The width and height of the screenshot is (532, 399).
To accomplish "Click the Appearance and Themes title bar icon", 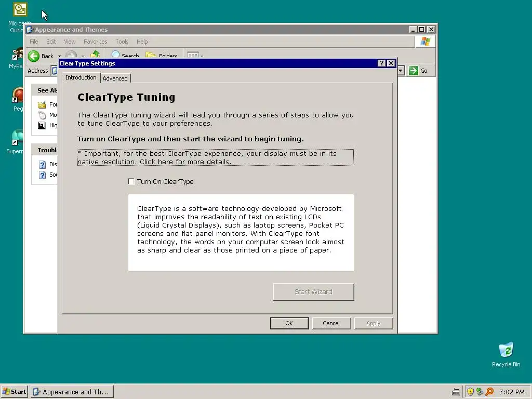I will 30,30.
